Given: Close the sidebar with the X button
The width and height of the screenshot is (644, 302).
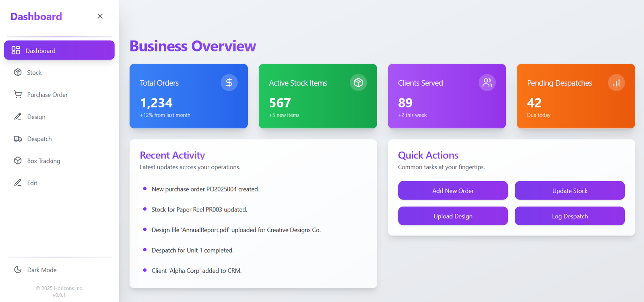Looking at the screenshot, I should [100, 16].
